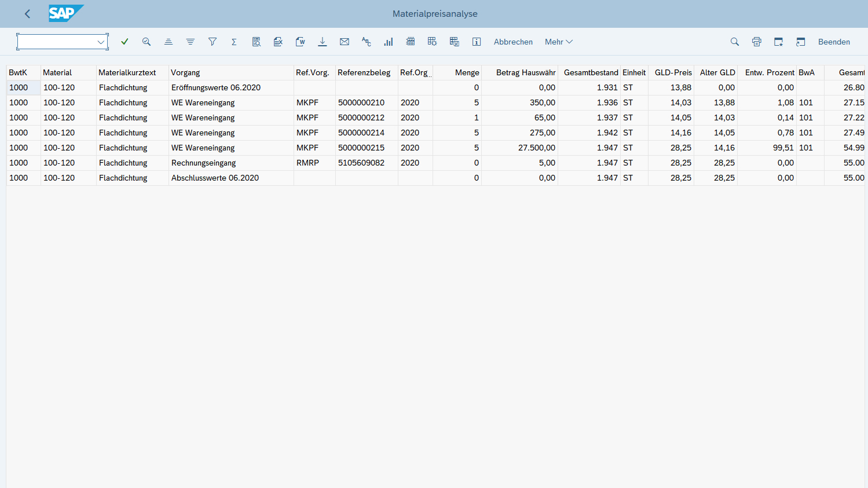Screen dimensions: 868x488
Task: Open print preview icon
Action: (x=257, y=42)
